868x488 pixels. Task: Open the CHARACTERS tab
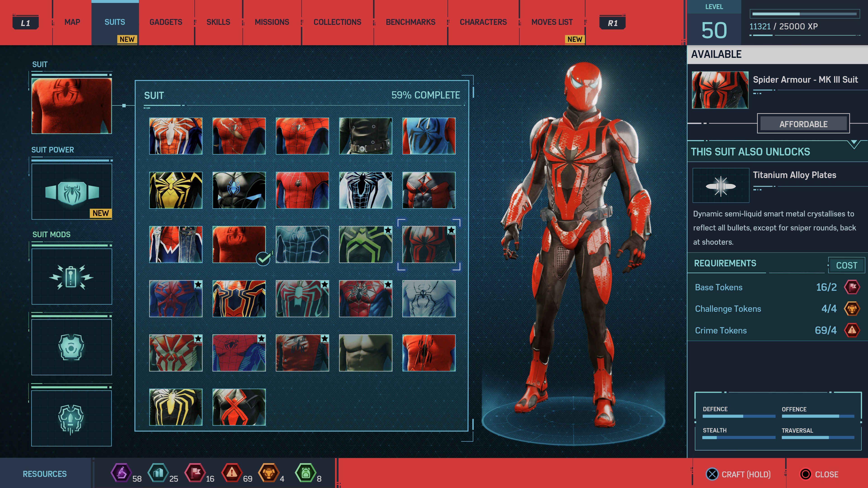click(483, 22)
